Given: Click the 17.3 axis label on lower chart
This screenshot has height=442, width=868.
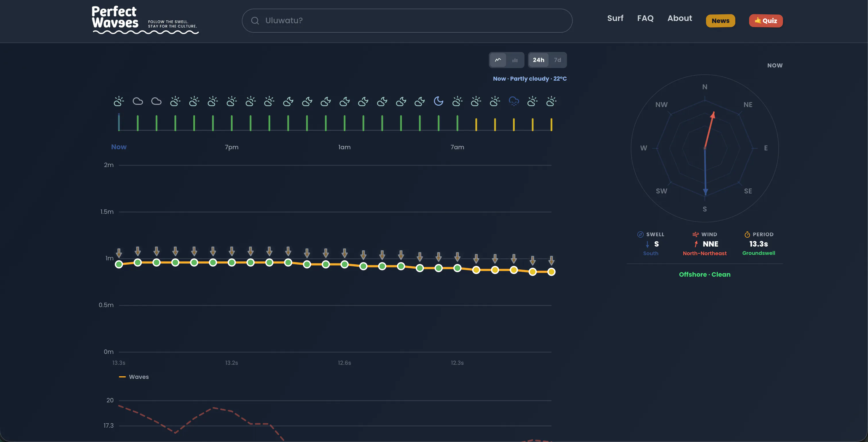Looking at the screenshot, I should click(109, 426).
